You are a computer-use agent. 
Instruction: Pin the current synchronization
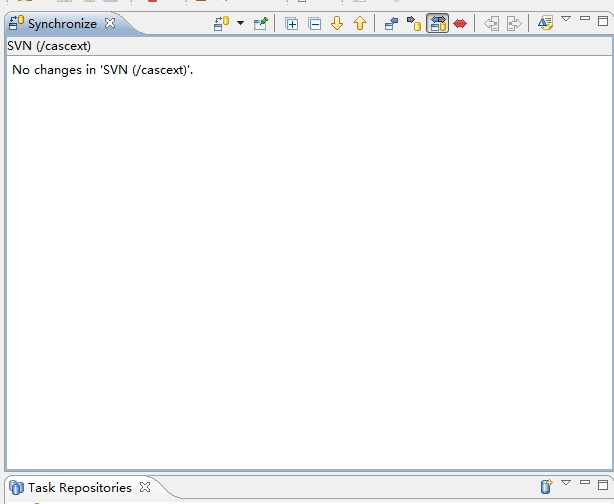pyautogui.click(x=261, y=23)
